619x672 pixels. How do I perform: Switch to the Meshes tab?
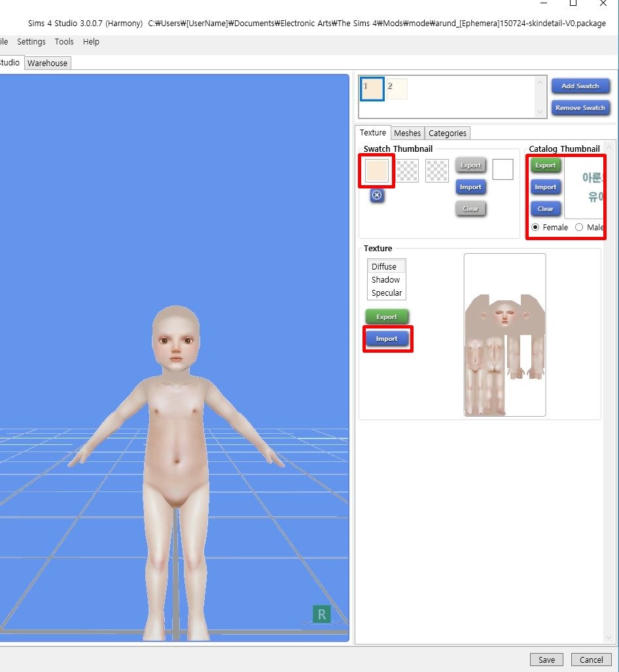click(407, 133)
